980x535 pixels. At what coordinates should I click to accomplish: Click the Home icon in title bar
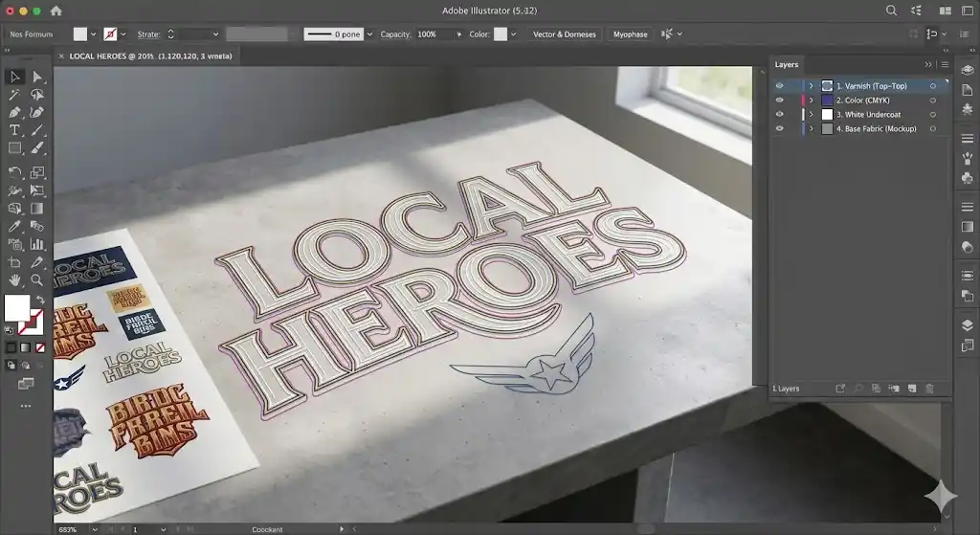(x=56, y=11)
